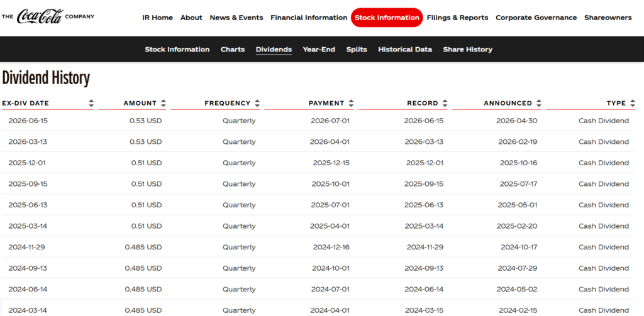Click announced date 2026-02-19
Screen dimensions: 644x316
[518, 142]
